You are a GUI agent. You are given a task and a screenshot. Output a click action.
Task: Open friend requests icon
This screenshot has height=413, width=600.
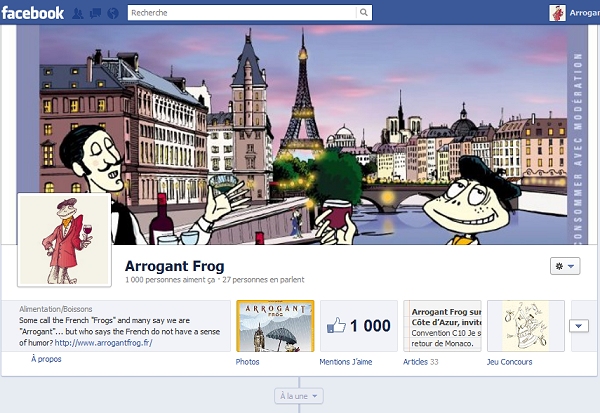click(x=78, y=13)
